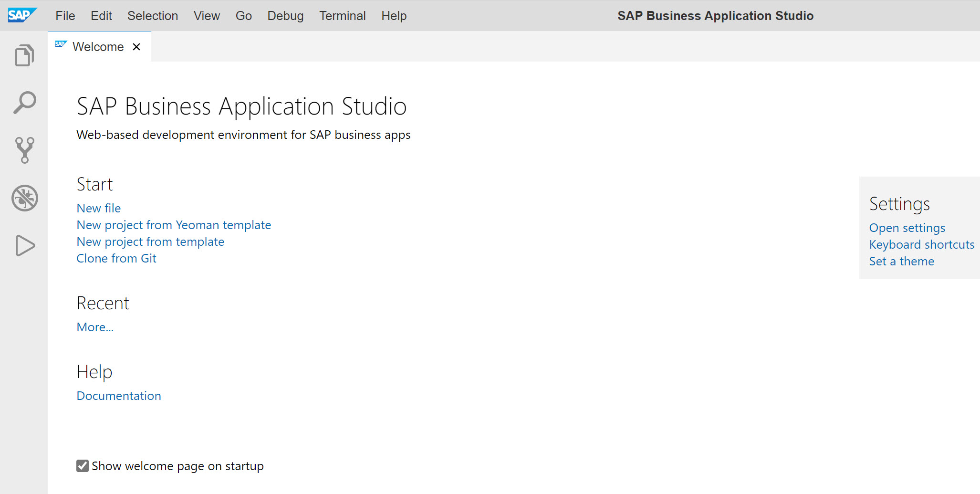This screenshot has height=494, width=980.
Task: Click the Clone from Git link
Action: coord(116,258)
